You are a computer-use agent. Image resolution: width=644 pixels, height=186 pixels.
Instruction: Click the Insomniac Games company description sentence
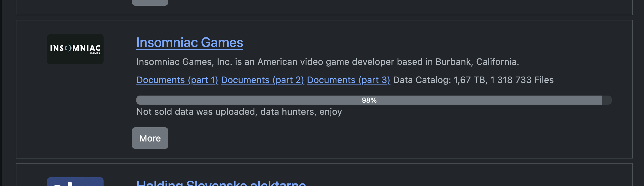(328, 62)
